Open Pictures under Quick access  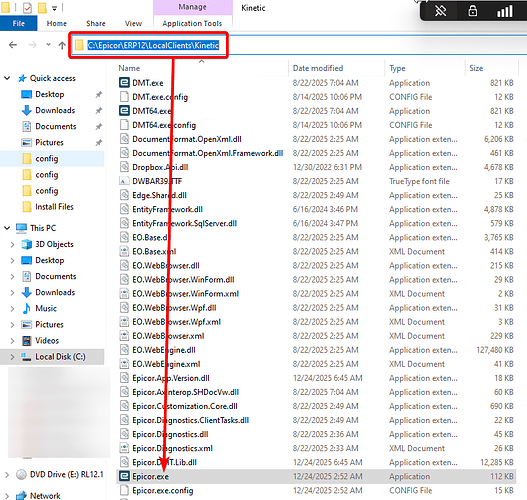coord(49,142)
